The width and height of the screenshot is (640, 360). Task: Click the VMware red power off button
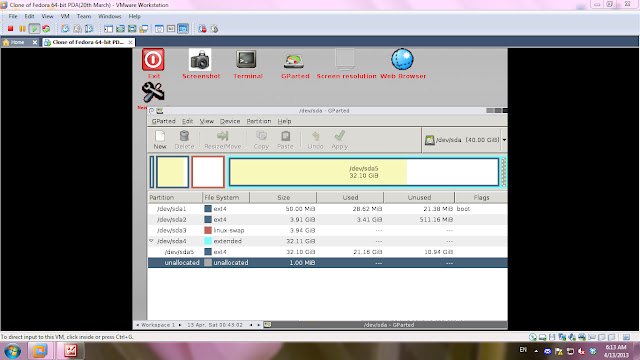[11, 29]
